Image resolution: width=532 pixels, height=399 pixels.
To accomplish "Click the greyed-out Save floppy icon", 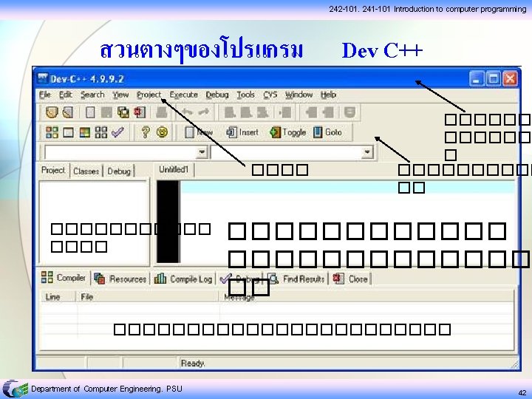I will pyautogui.click(x=106, y=112).
